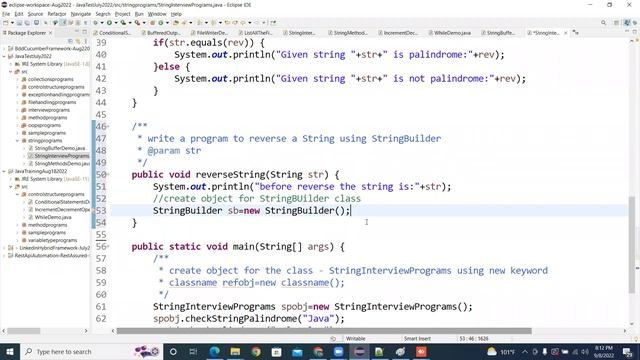Click the editor horizontal scrollbar
The height and width of the screenshot is (360, 640).
[324, 331]
